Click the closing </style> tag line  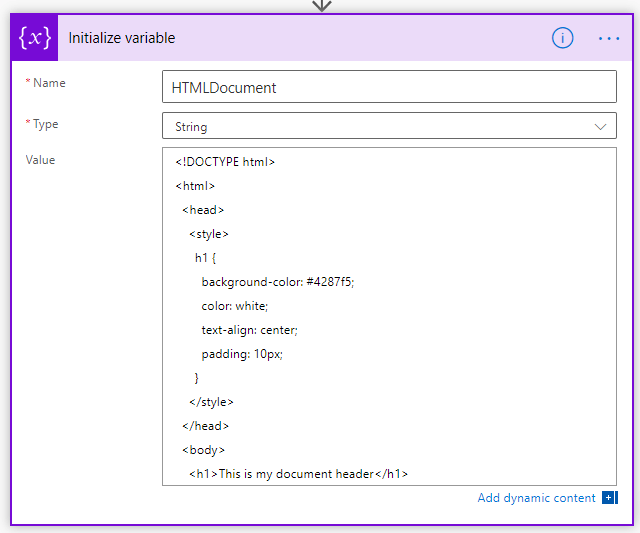[x=211, y=402]
